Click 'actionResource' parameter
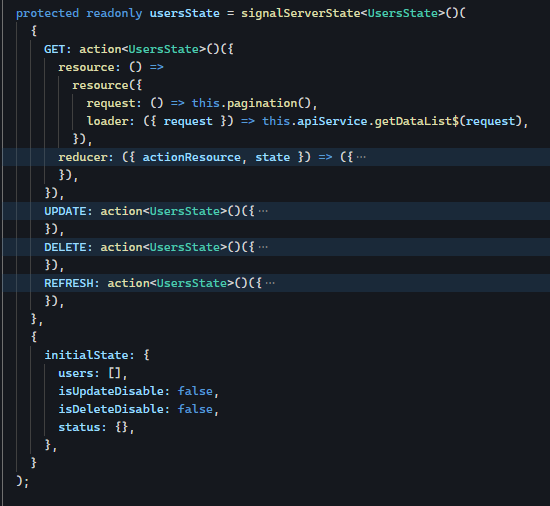This screenshot has height=506, width=550. coord(192,157)
